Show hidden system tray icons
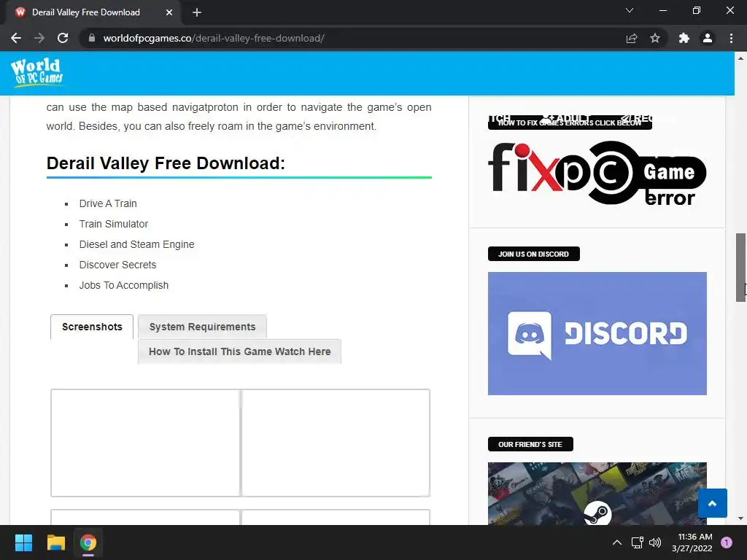This screenshot has height=560, width=747. click(x=617, y=542)
